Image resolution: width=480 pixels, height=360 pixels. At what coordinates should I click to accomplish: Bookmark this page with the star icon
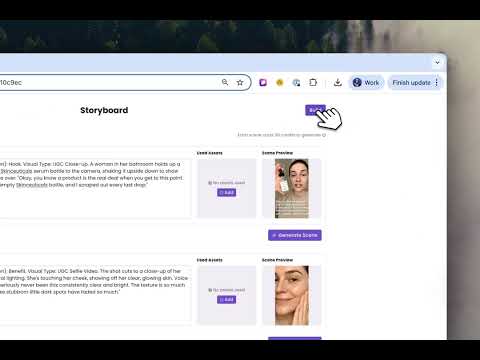[x=240, y=83]
